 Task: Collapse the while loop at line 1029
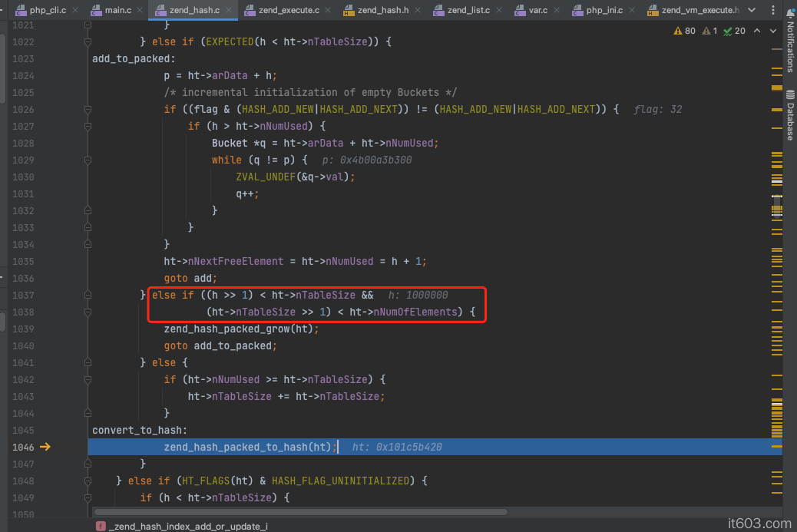tap(88, 160)
